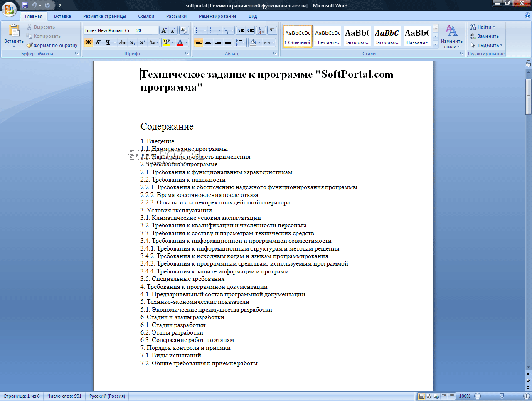532x401 pixels.
Task: Clear all text formatting
Action: 185,30
